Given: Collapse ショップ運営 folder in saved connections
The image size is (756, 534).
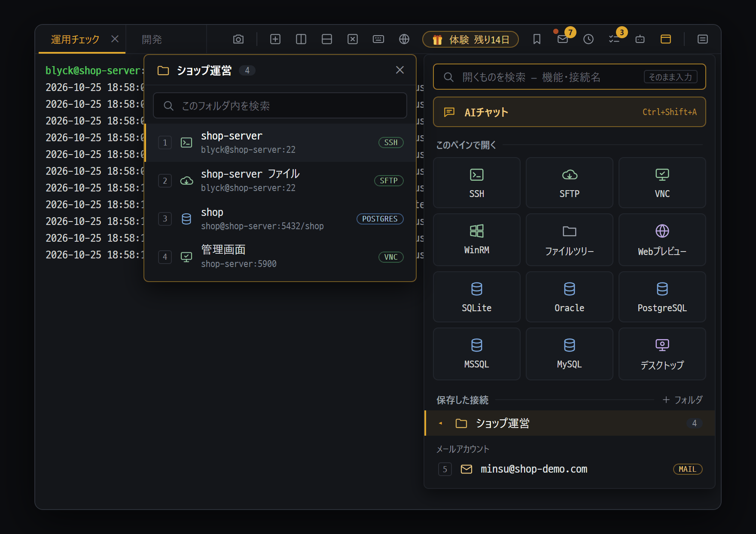Looking at the screenshot, I should (570, 423).
